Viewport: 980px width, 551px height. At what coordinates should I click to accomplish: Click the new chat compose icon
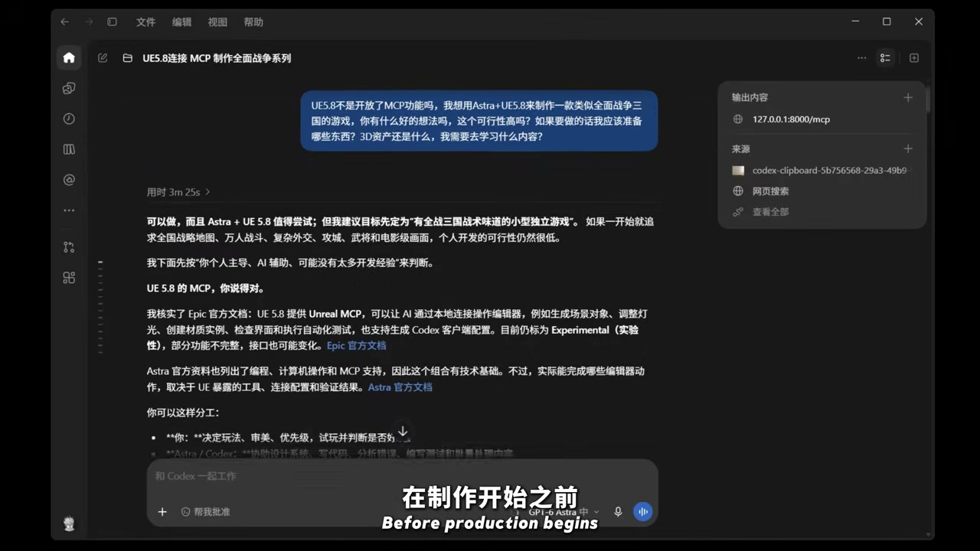103,58
